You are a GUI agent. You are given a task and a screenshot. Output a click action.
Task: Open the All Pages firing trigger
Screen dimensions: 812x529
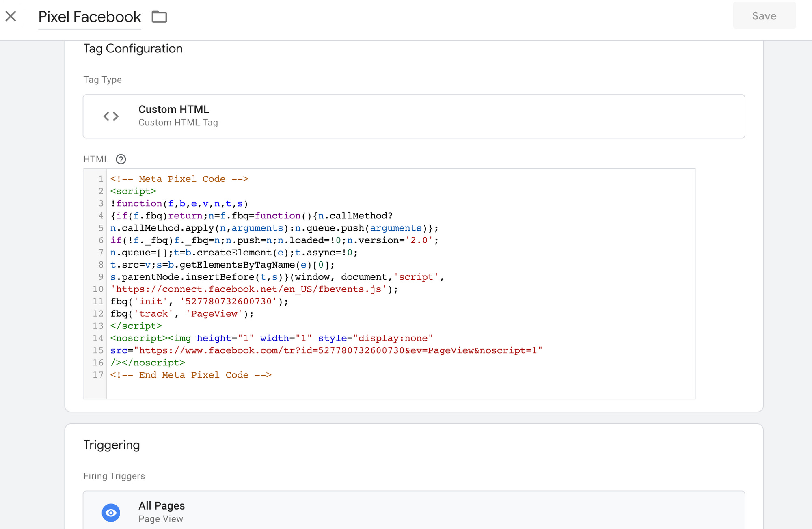click(414, 510)
